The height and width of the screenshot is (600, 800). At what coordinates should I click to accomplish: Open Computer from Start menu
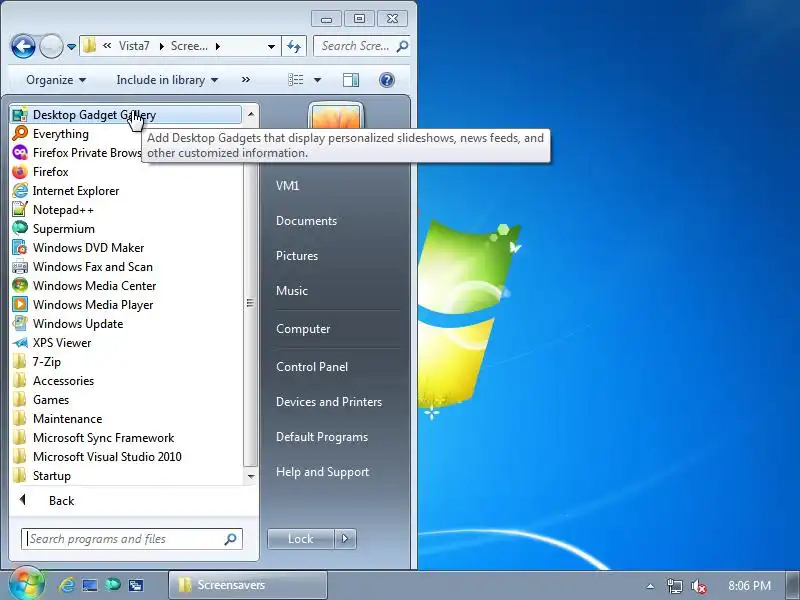point(303,329)
